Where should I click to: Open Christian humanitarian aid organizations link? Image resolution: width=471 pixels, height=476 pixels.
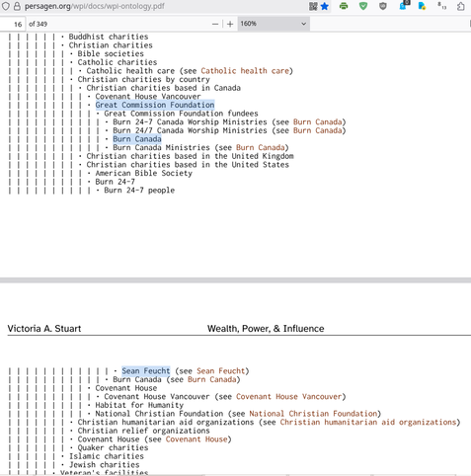point(368,422)
